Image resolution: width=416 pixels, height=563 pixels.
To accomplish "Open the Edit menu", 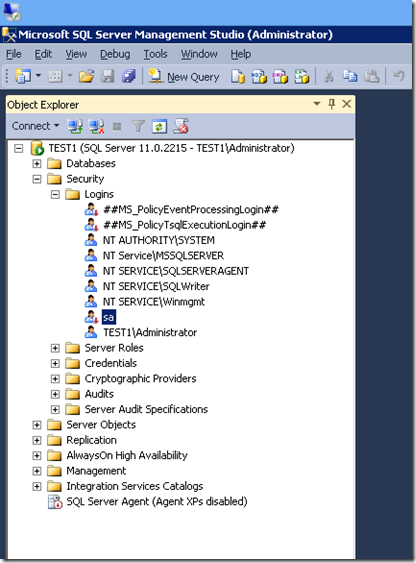I will tap(43, 54).
